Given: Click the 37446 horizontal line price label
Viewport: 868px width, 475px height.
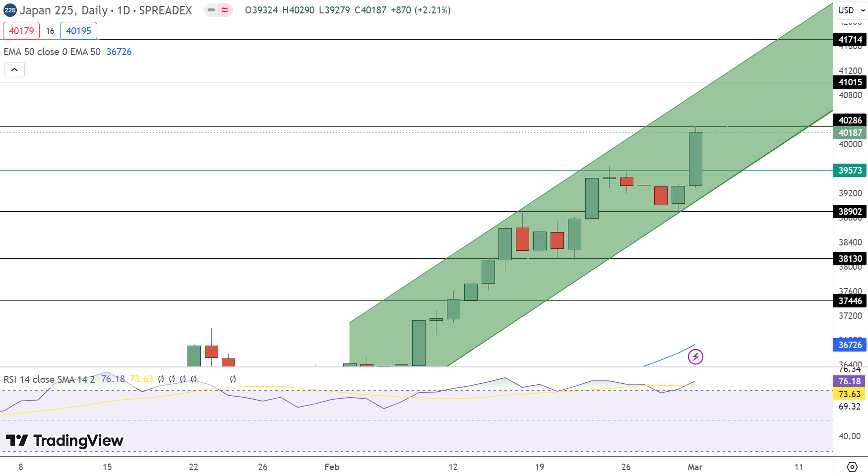Looking at the screenshot, I should point(850,301).
